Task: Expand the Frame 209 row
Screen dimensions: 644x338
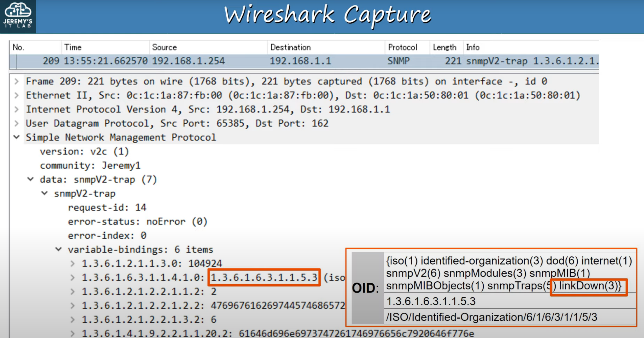Action: click(16, 82)
